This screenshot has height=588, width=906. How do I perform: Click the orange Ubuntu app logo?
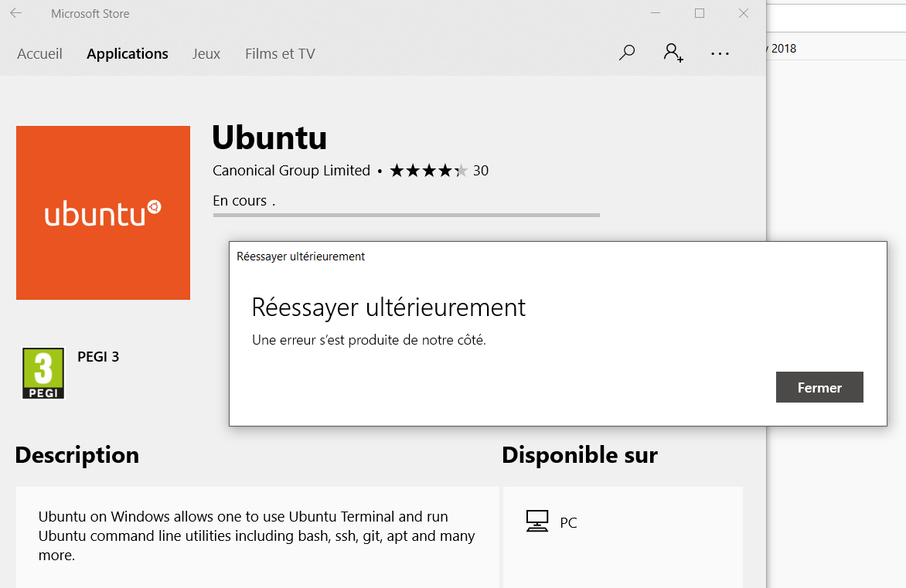coord(103,212)
